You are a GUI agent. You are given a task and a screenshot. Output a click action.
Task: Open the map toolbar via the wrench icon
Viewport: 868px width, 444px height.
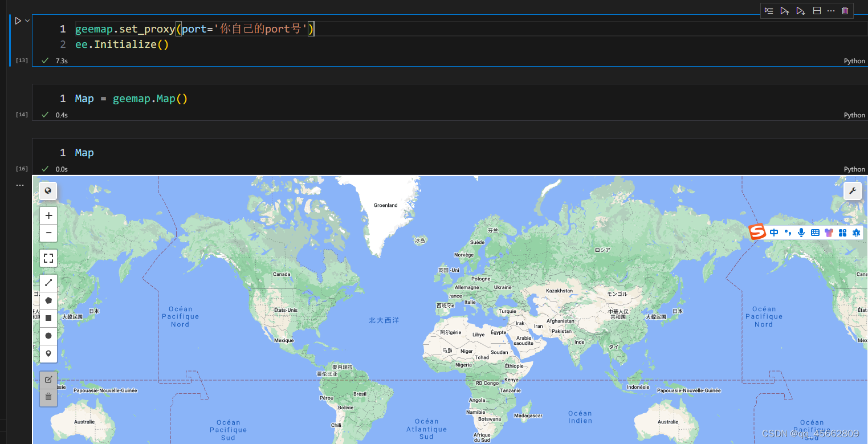coord(853,191)
